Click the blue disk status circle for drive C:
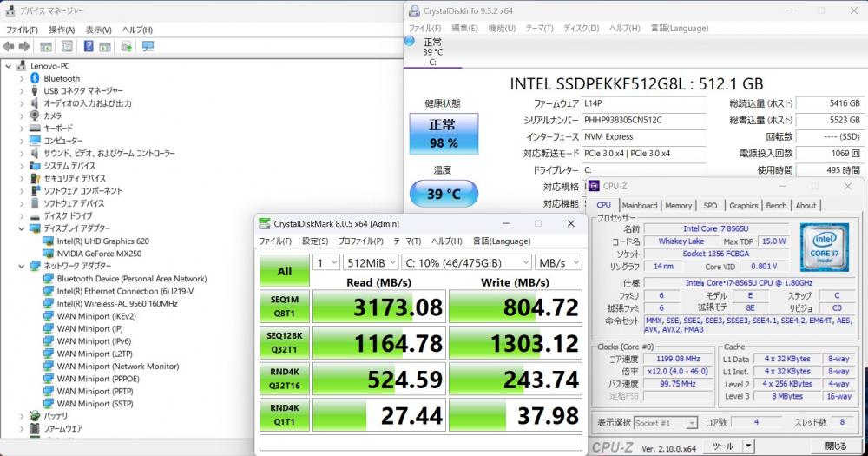Image resolution: width=868 pixels, height=456 pixels. [411, 41]
